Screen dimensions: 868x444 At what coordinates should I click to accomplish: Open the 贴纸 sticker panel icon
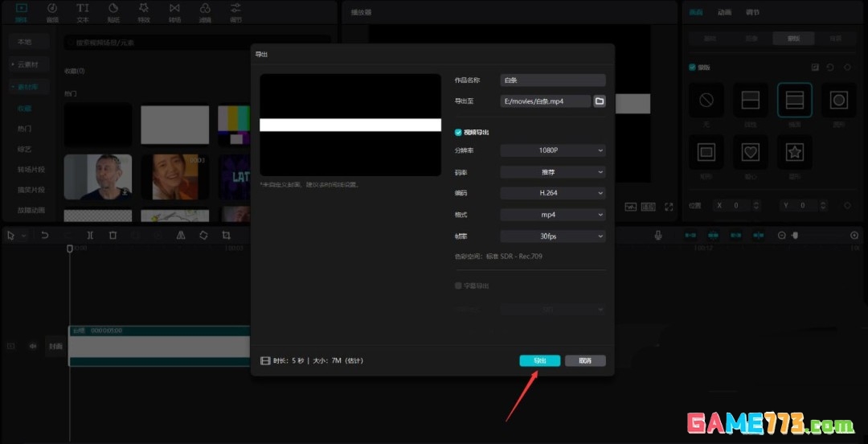point(113,11)
